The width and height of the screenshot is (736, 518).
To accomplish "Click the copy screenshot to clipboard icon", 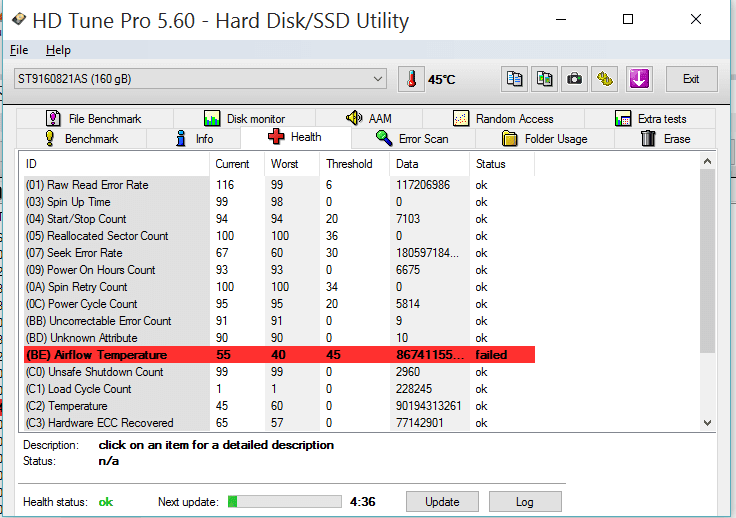I will tap(545, 79).
